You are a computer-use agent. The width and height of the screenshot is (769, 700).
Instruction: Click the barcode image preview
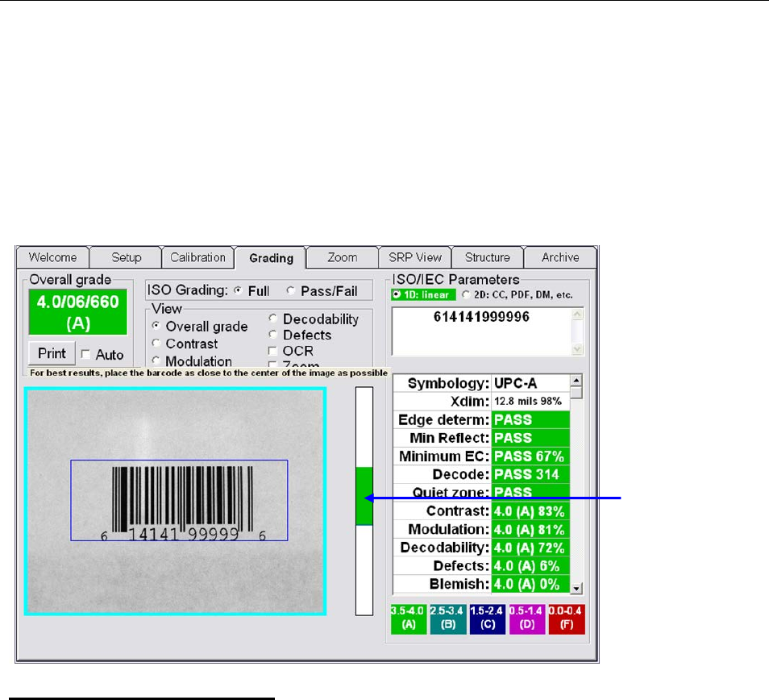175,501
